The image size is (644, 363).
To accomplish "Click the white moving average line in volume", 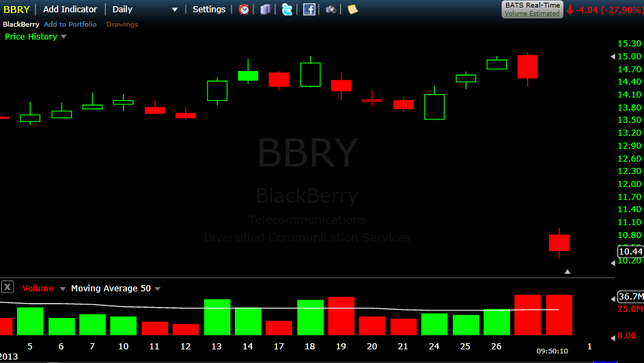I will coord(279,308).
